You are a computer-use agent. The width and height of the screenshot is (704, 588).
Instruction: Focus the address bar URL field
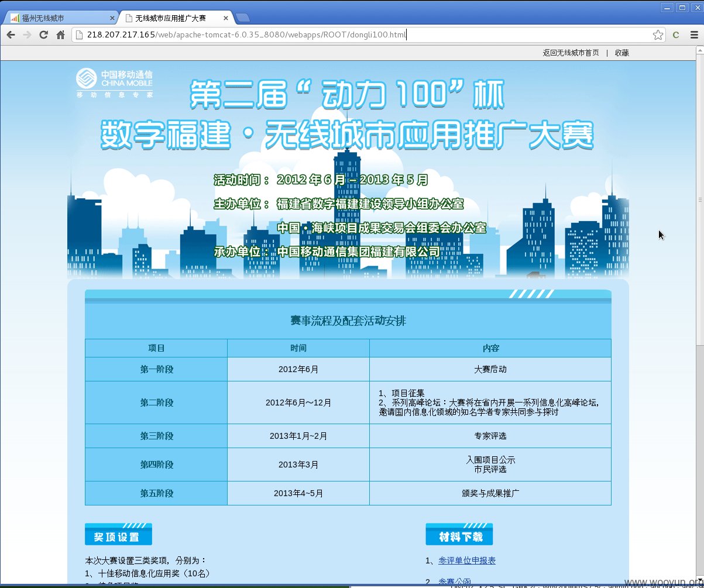(x=369, y=35)
